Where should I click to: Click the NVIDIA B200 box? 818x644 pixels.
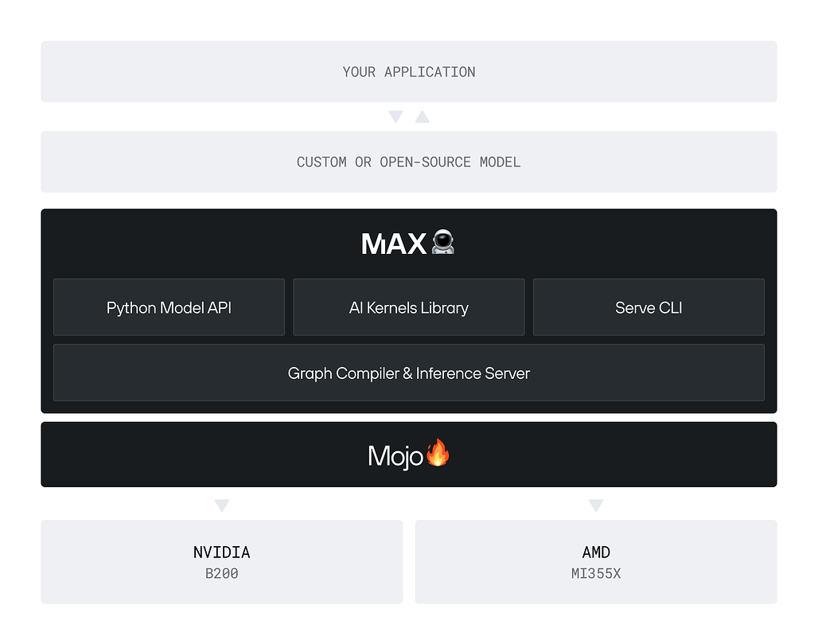(x=222, y=561)
